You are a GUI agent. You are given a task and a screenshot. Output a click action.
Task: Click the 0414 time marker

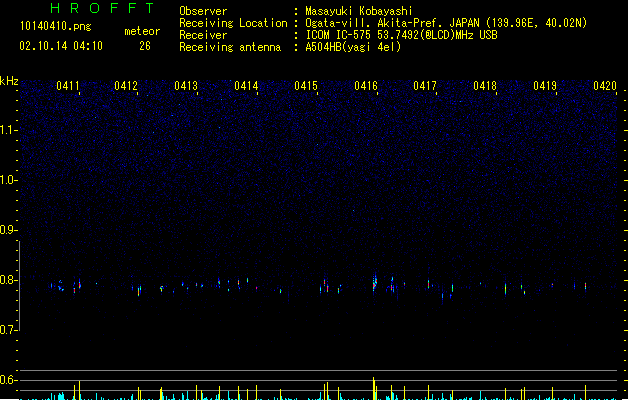click(246, 86)
